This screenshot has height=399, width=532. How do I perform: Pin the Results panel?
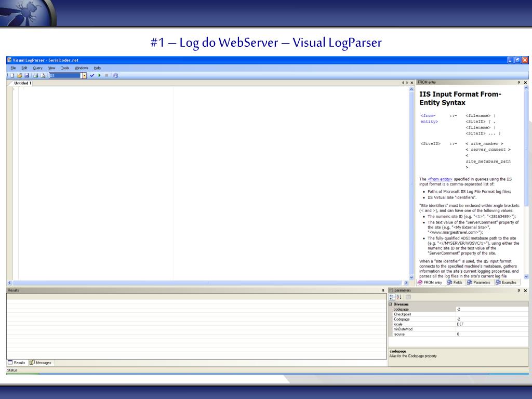[x=383, y=290]
